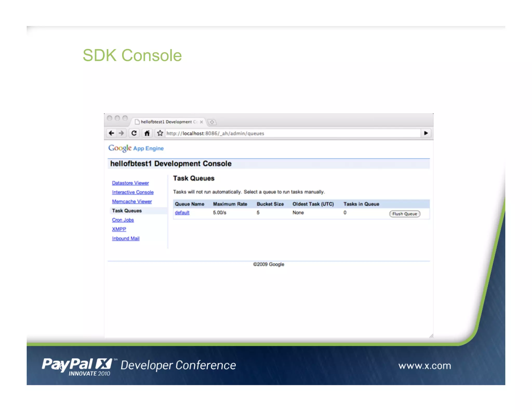
Task: Click the browser window resize grip
Action: (431, 336)
